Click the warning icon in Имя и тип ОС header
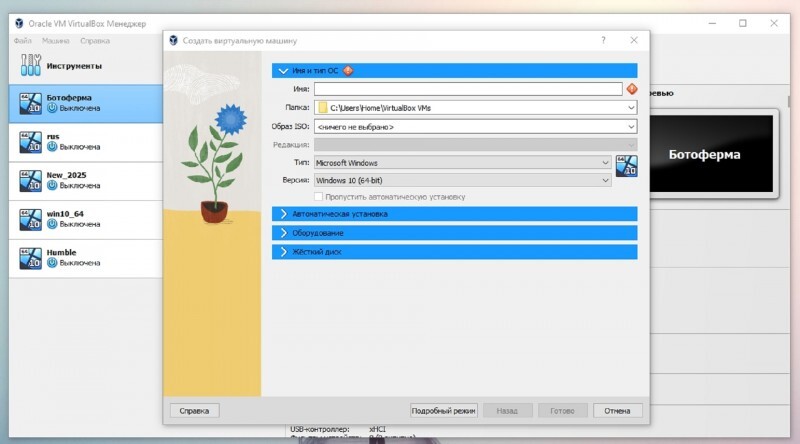Screen dimensions: 800x444 click(x=348, y=70)
